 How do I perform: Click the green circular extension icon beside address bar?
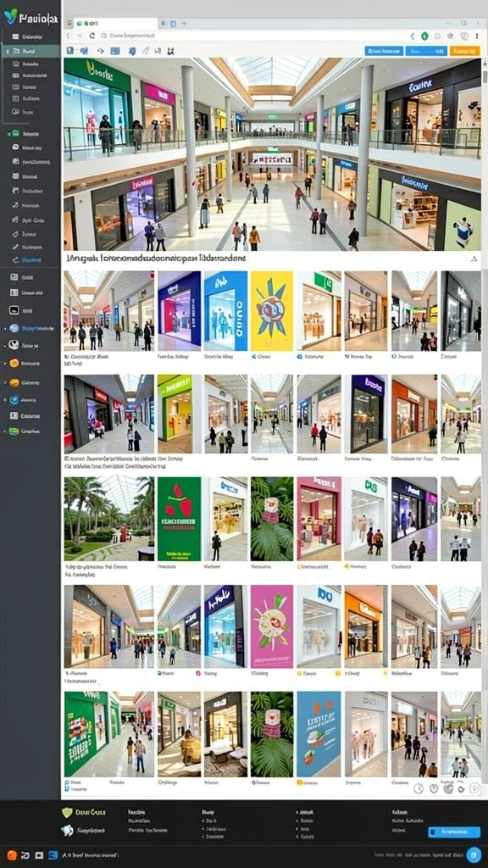(424, 36)
